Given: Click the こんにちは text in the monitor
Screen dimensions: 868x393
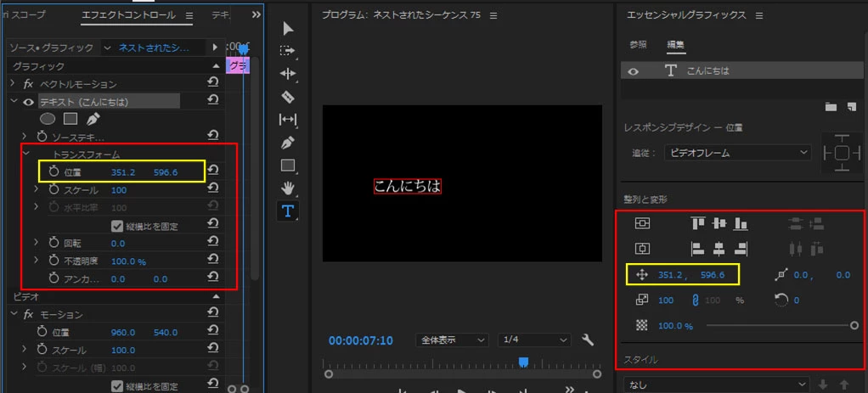Looking at the screenshot, I should point(408,186).
